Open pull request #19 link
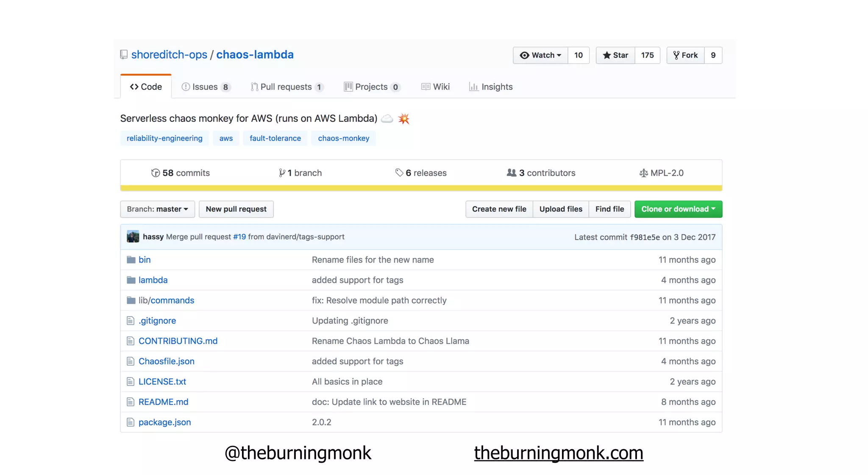The height and width of the screenshot is (475, 868). tap(239, 237)
